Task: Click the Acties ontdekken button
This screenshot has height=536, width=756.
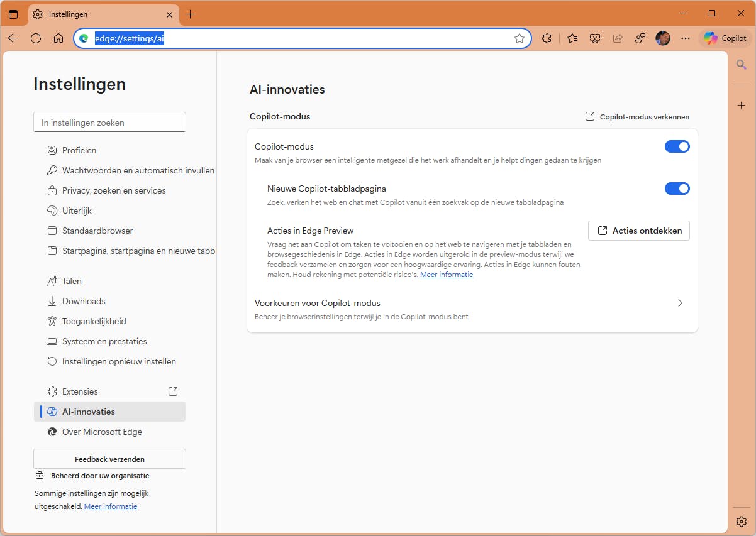Action: click(639, 231)
